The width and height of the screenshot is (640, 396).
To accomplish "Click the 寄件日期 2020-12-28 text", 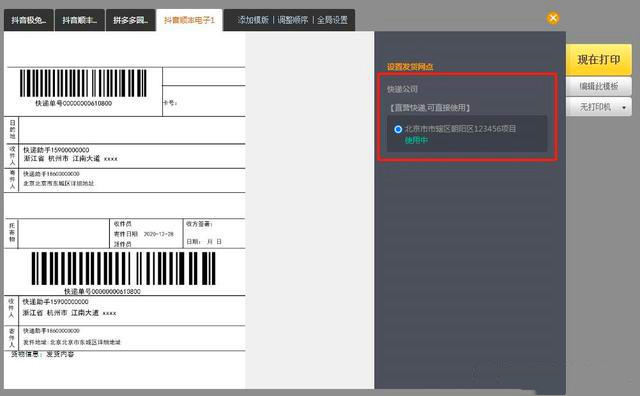I will pyautogui.click(x=144, y=234).
